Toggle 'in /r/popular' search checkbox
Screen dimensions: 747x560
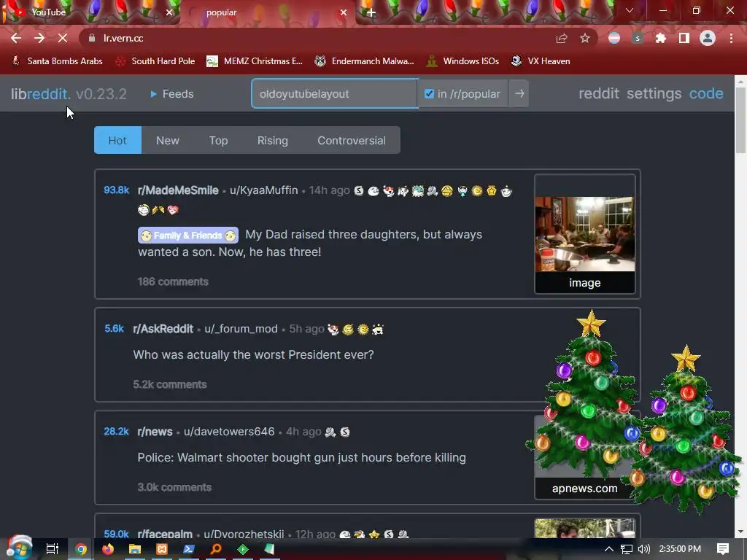[x=429, y=94]
